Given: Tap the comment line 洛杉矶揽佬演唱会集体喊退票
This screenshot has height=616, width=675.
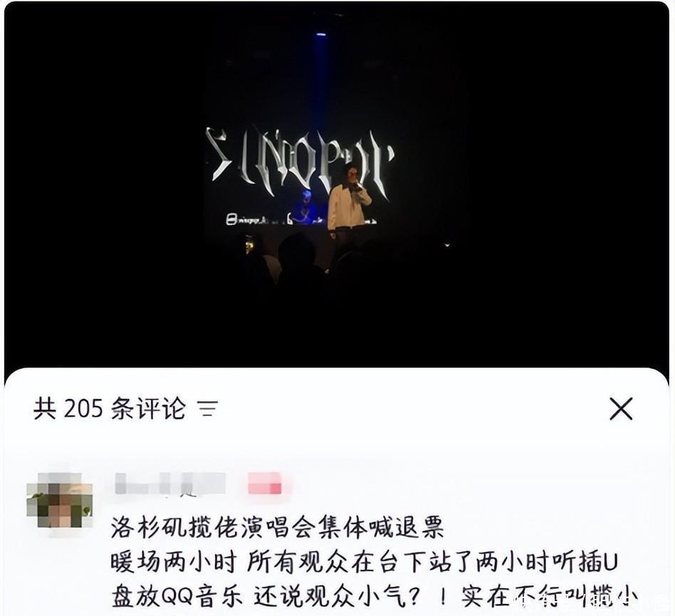Looking at the screenshot, I should point(277,527).
